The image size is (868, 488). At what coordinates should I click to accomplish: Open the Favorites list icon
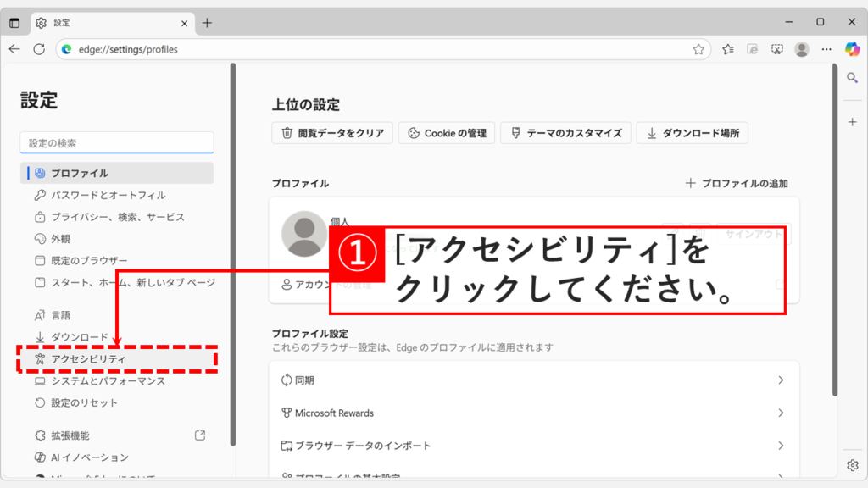(726, 49)
